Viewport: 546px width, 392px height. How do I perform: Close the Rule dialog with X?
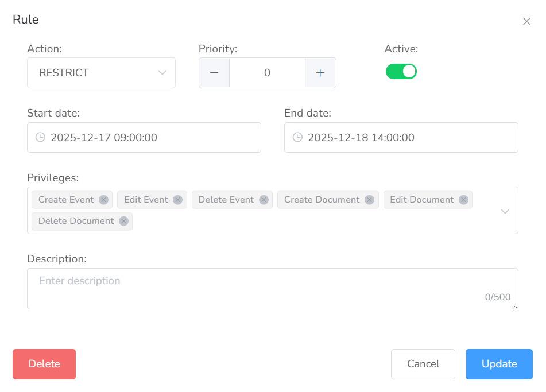(x=526, y=21)
